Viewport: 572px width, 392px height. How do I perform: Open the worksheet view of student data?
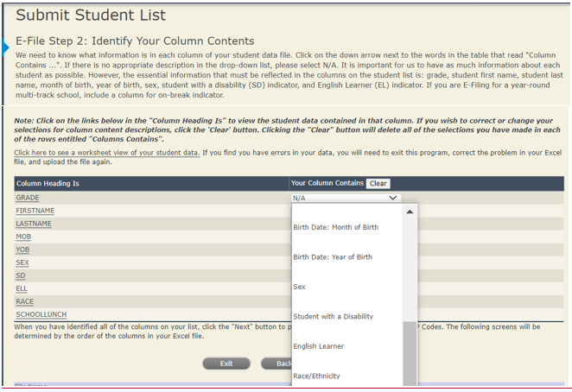pyautogui.click(x=106, y=152)
